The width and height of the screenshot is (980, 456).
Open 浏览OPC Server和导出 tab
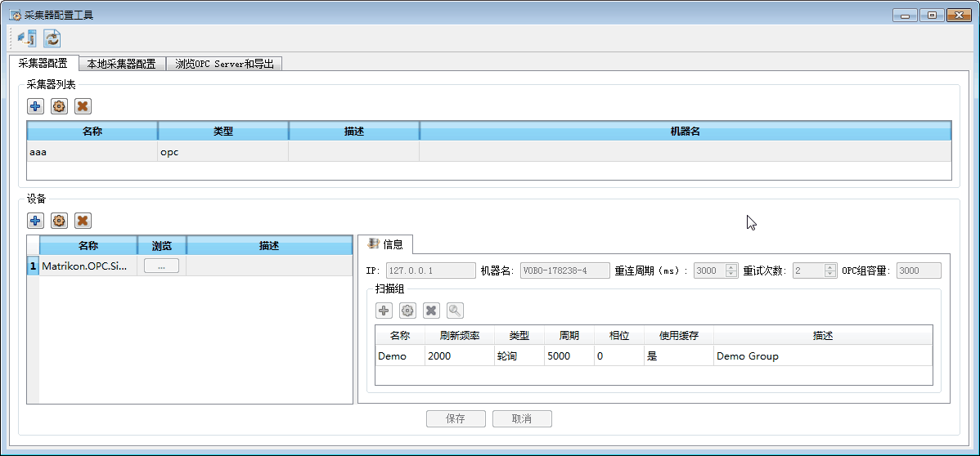click(x=225, y=64)
